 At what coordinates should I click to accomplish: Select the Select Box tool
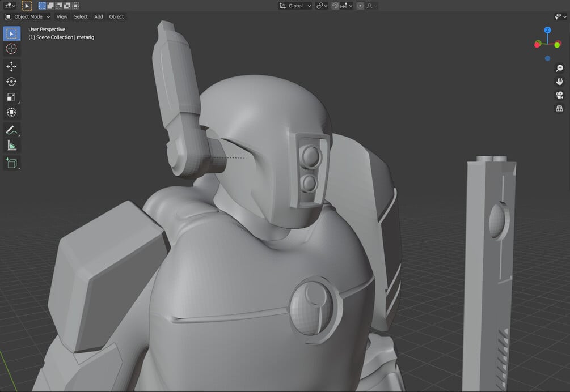click(12, 34)
